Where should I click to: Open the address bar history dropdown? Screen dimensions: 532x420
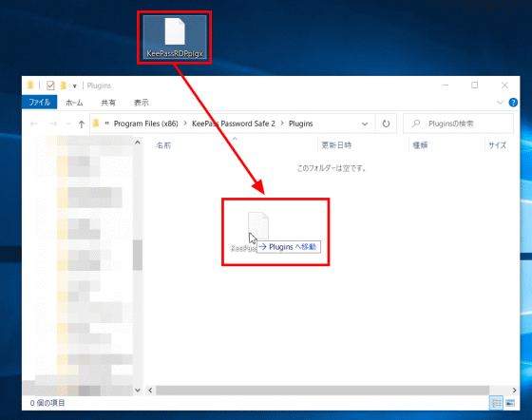pyautogui.click(x=365, y=124)
